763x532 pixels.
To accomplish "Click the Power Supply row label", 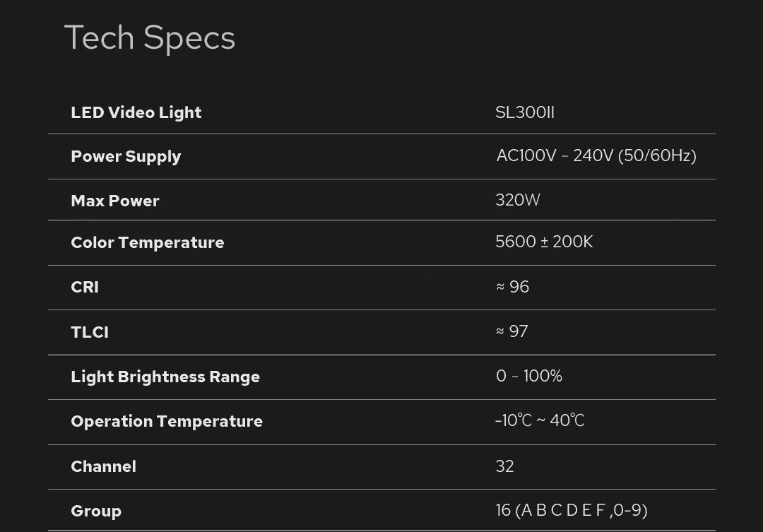I will (126, 156).
